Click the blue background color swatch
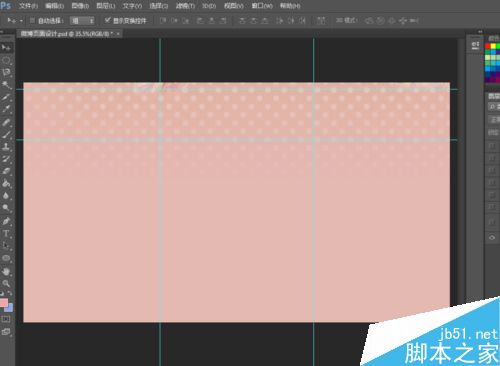 pos(10,308)
